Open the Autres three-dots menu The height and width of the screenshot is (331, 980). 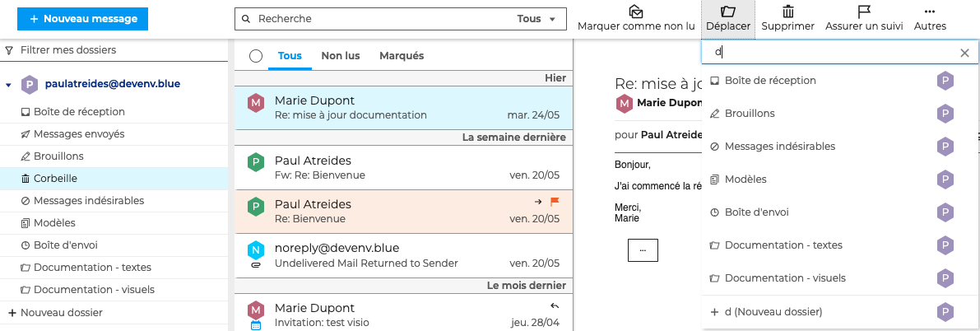929,12
